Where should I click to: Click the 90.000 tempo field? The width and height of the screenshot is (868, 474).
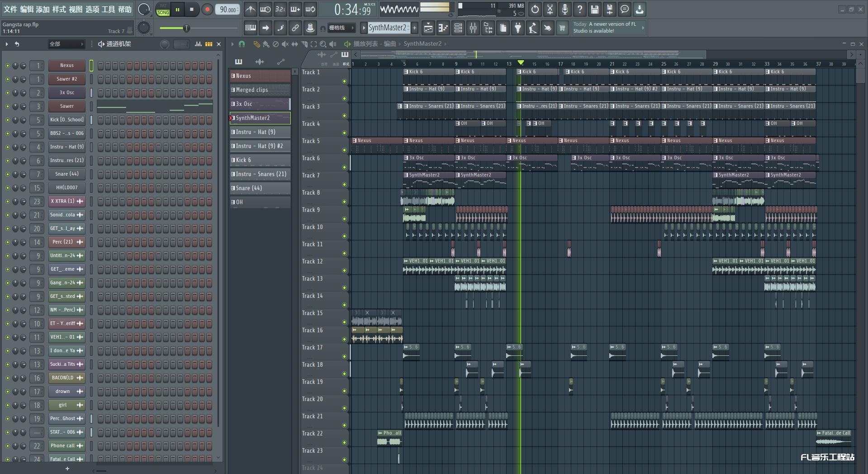228,10
